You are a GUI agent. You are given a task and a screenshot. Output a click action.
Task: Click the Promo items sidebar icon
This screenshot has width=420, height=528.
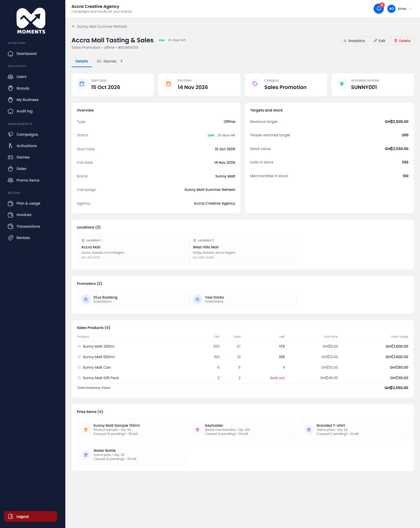pyautogui.click(x=10, y=180)
